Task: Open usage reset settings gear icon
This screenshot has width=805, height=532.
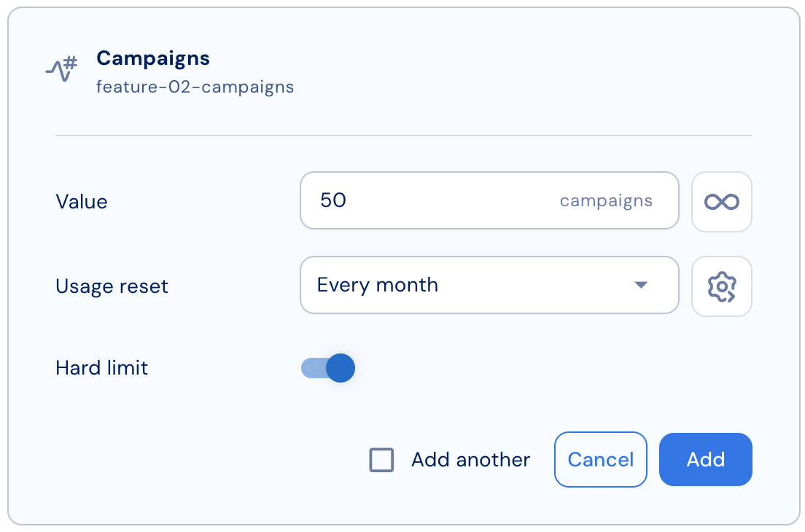Action: (721, 286)
